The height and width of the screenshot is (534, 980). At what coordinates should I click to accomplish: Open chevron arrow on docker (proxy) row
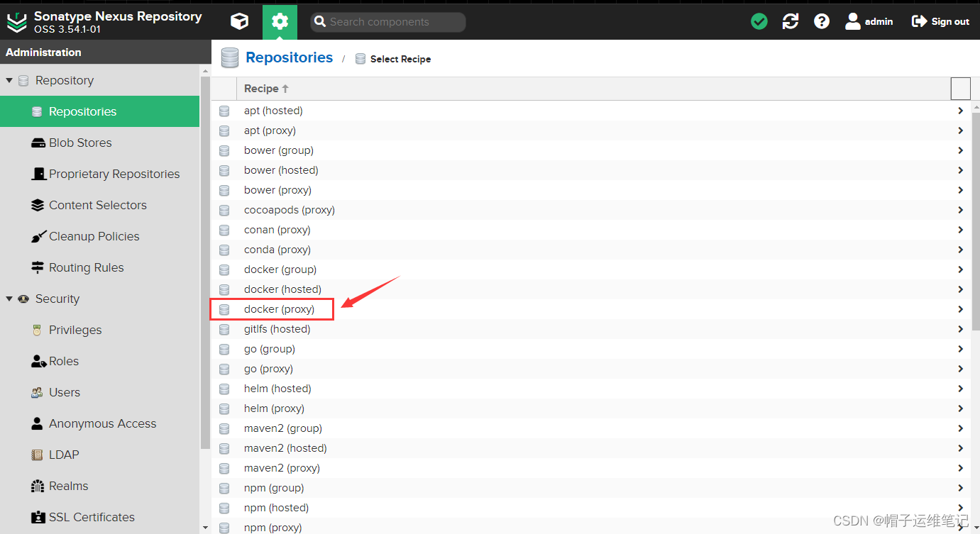960,309
